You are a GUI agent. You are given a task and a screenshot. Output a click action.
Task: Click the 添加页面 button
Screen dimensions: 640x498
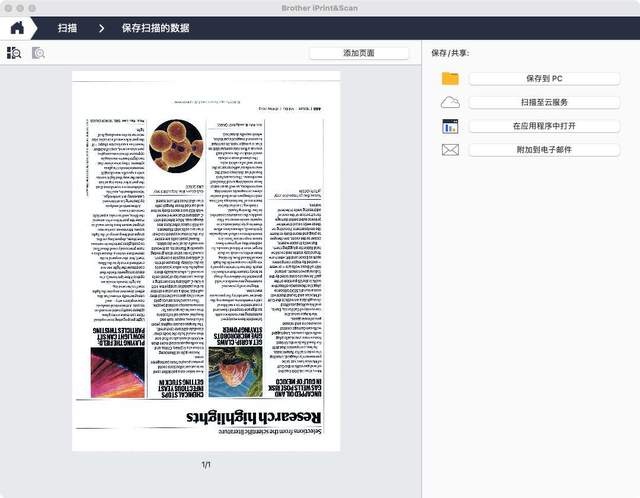359,53
